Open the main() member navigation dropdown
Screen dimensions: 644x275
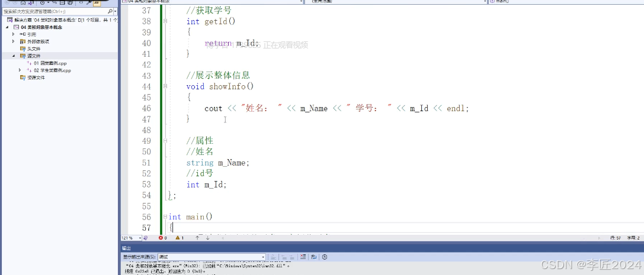click(x=566, y=2)
